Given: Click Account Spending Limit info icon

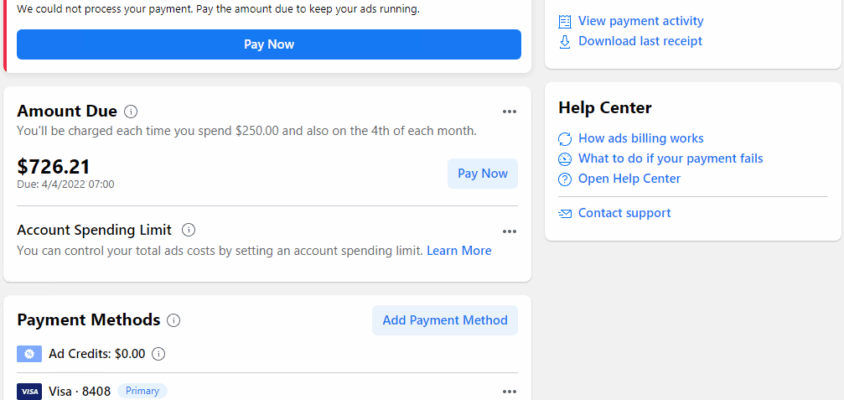Looking at the screenshot, I should pos(189,230).
